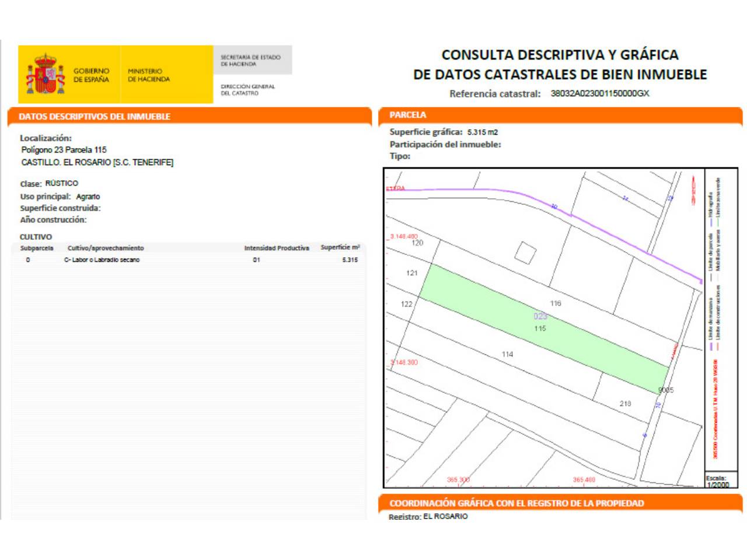Image resolution: width=747 pixels, height=560 pixels.
Task: Click parcel label 218 on the map
Action: tap(625, 403)
